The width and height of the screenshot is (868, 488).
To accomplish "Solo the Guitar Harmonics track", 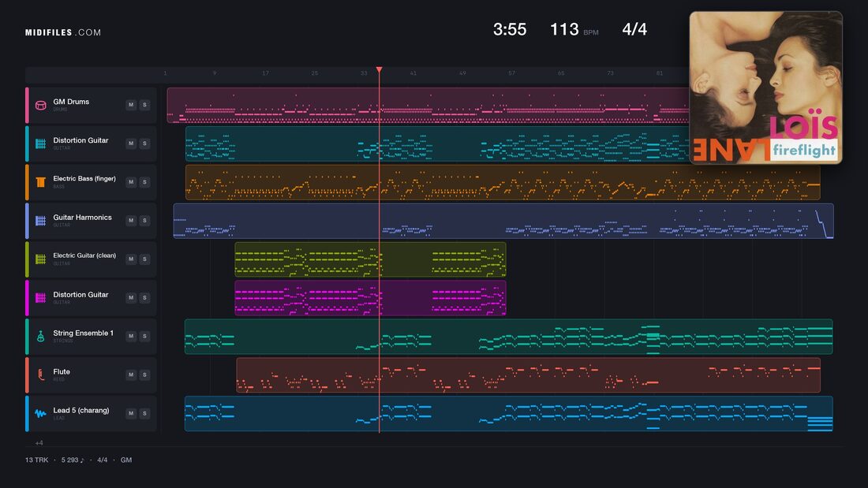I will click(144, 220).
